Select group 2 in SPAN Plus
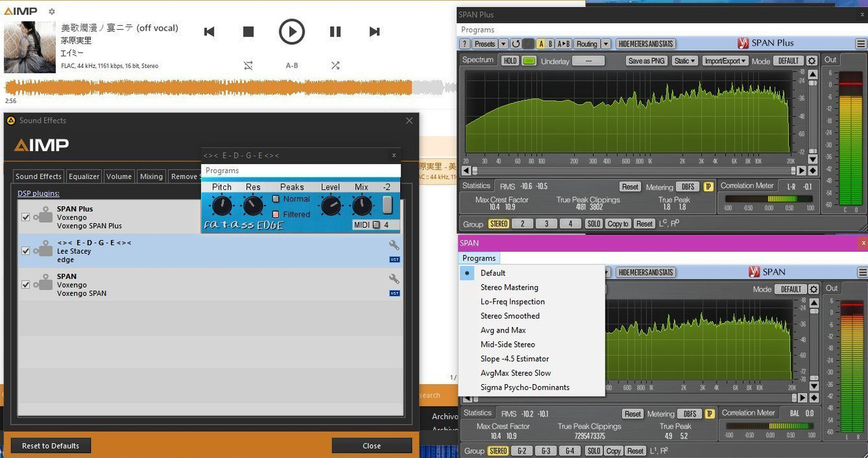Image resolution: width=868 pixels, height=458 pixels. pos(522,223)
